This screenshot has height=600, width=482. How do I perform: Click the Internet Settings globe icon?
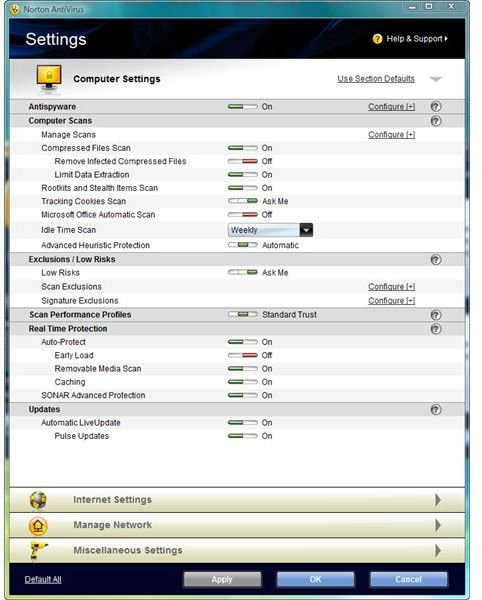(38, 500)
